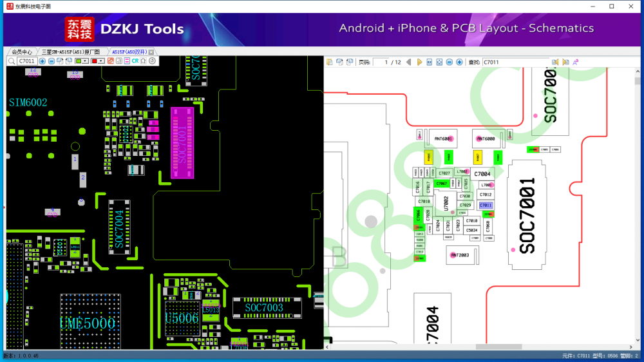Click zoom out icon on PCB toolbar
The height and width of the screenshot is (362, 644).
tap(52, 61)
